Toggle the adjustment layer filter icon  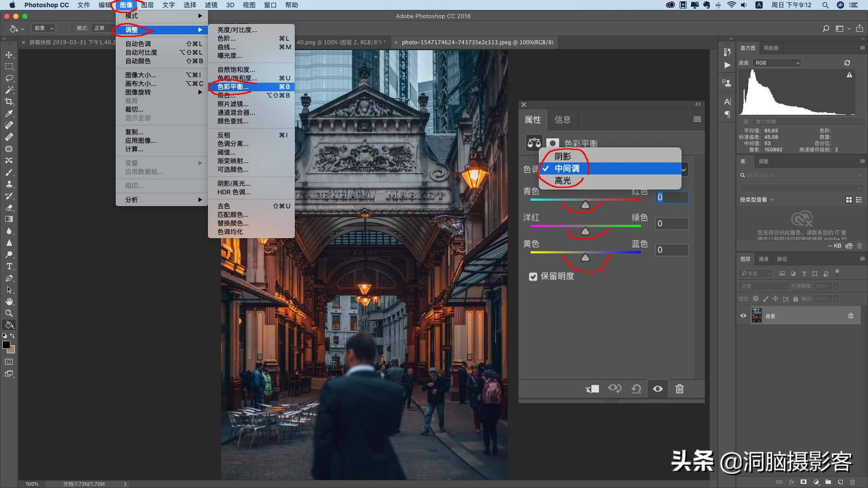793,273
